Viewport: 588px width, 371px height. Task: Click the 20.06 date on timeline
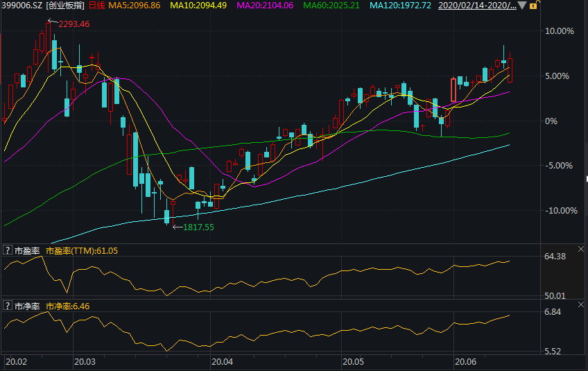[465, 362]
